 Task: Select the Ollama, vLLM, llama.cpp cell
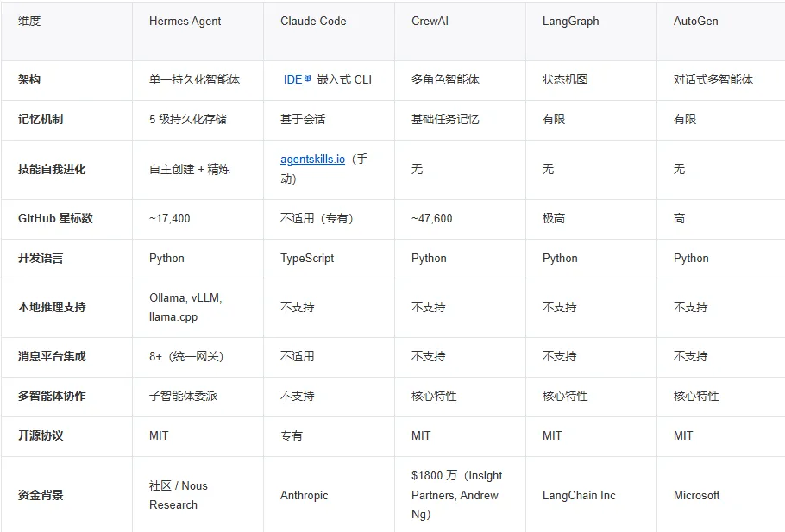click(x=185, y=307)
